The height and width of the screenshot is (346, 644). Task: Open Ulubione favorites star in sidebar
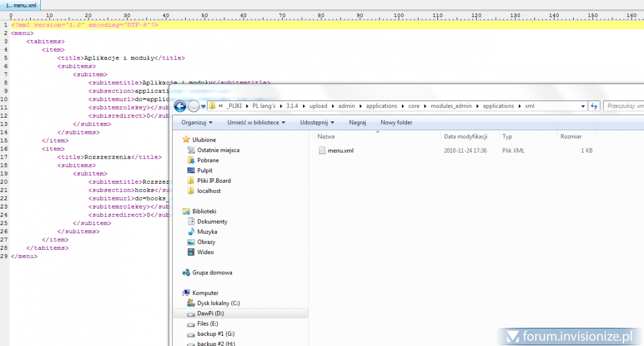tap(186, 140)
